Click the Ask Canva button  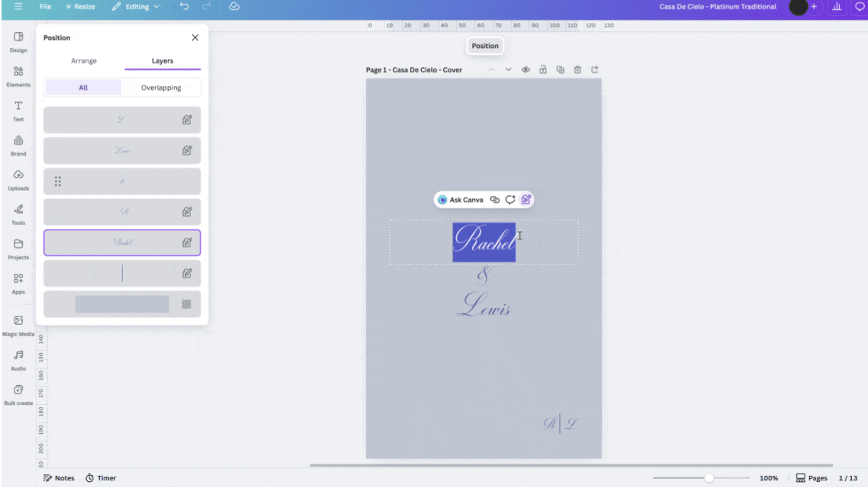click(461, 200)
